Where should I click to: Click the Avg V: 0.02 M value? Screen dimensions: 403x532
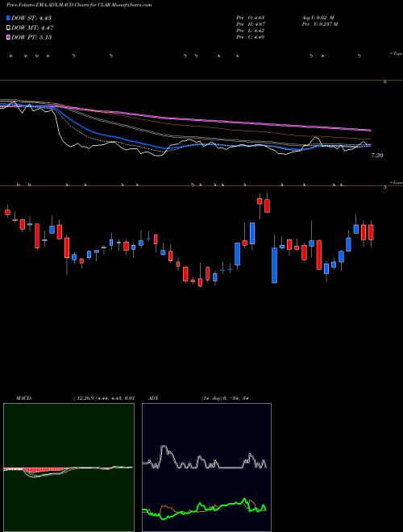(318, 18)
